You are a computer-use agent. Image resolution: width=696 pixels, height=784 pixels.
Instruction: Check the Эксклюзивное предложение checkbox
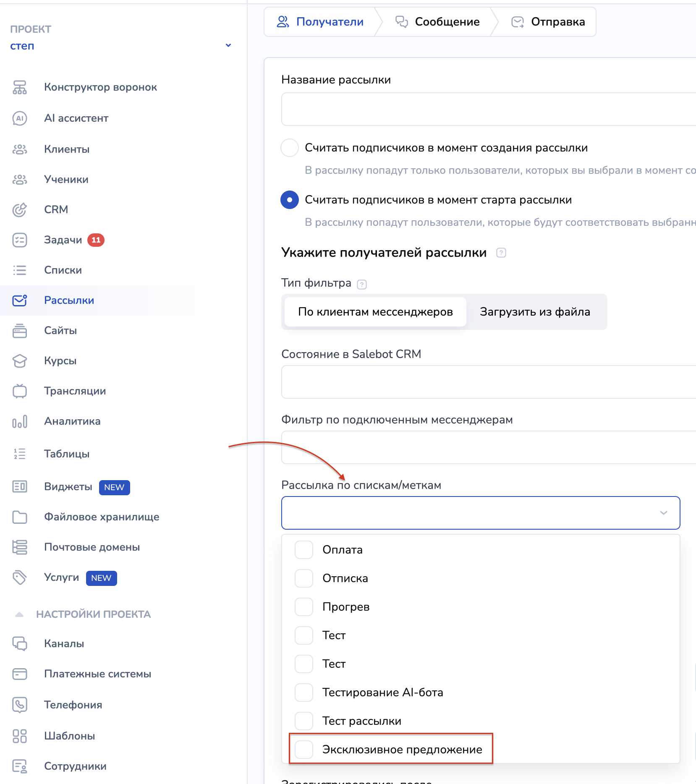[x=304, y=750]
